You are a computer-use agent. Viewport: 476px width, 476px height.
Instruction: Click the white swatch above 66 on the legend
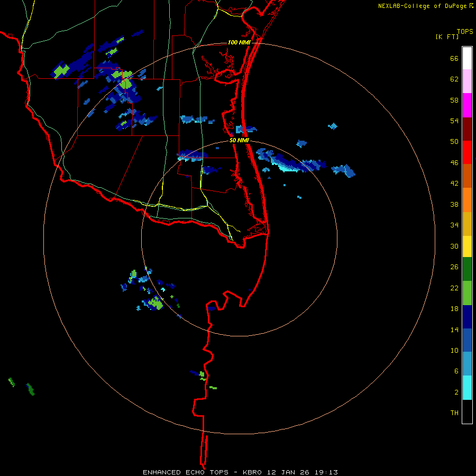coord(467,58)
